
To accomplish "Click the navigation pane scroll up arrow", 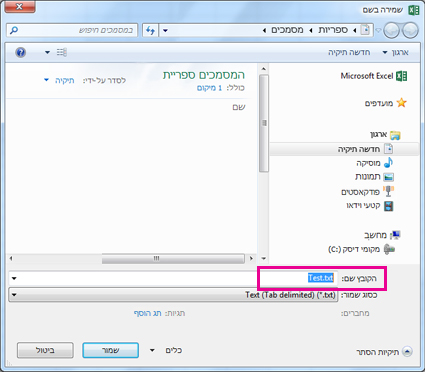I will pos(264,69).
